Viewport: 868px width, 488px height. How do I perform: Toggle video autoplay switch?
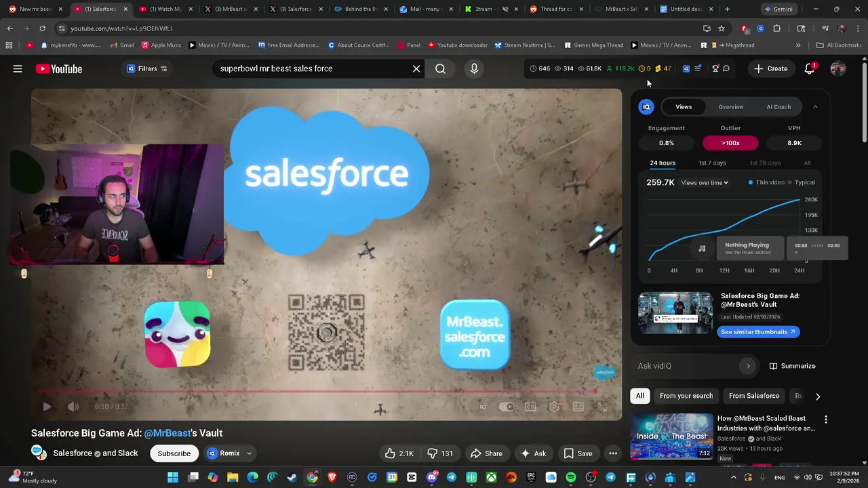point(507,407)
